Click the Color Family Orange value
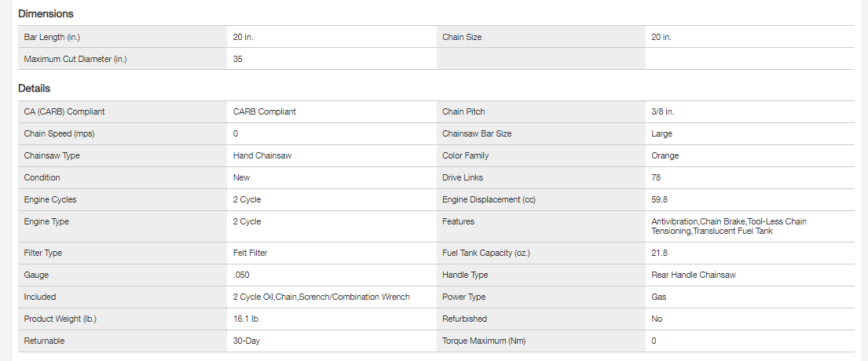 665,155
